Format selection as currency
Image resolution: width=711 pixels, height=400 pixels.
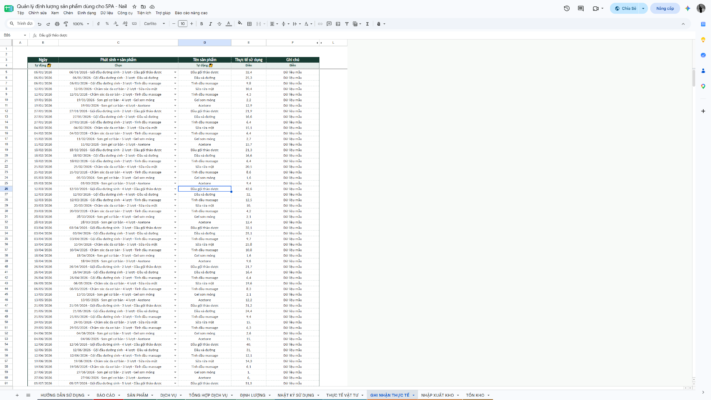(x=98, y=24)
